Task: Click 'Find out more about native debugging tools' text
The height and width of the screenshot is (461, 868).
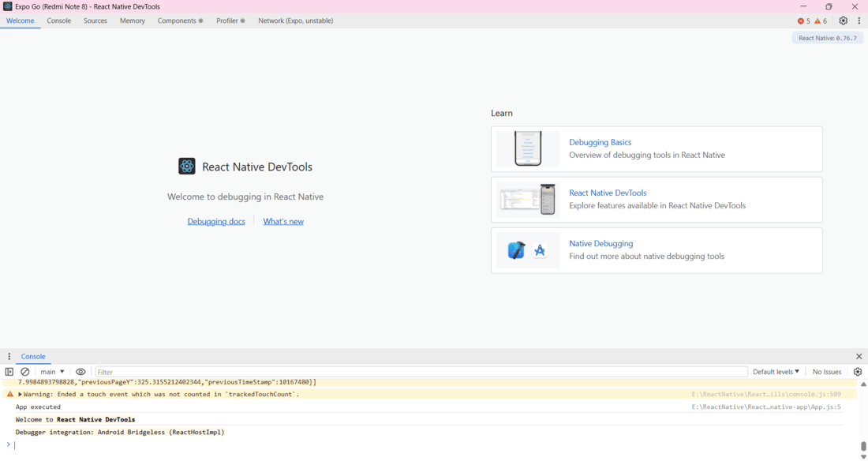Action: (x=646, y=256)
